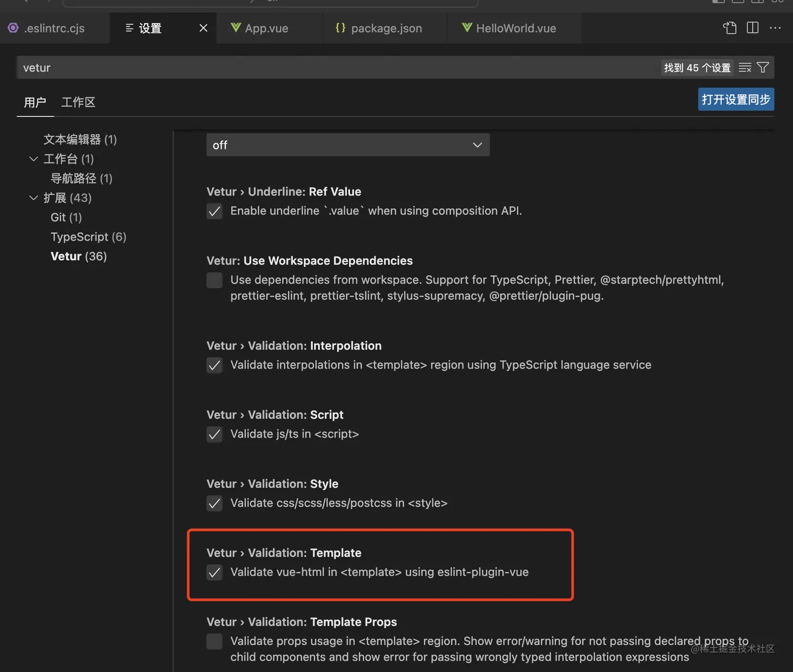
Task: Select Vetur (36) in settings tree
Action: click(x=79, y=256)
